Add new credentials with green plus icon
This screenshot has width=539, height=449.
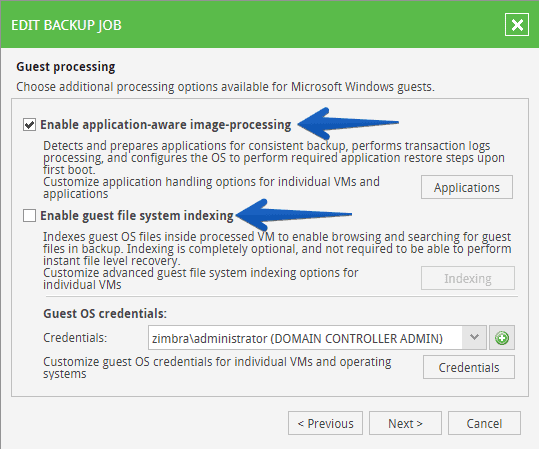click(502, 338)
